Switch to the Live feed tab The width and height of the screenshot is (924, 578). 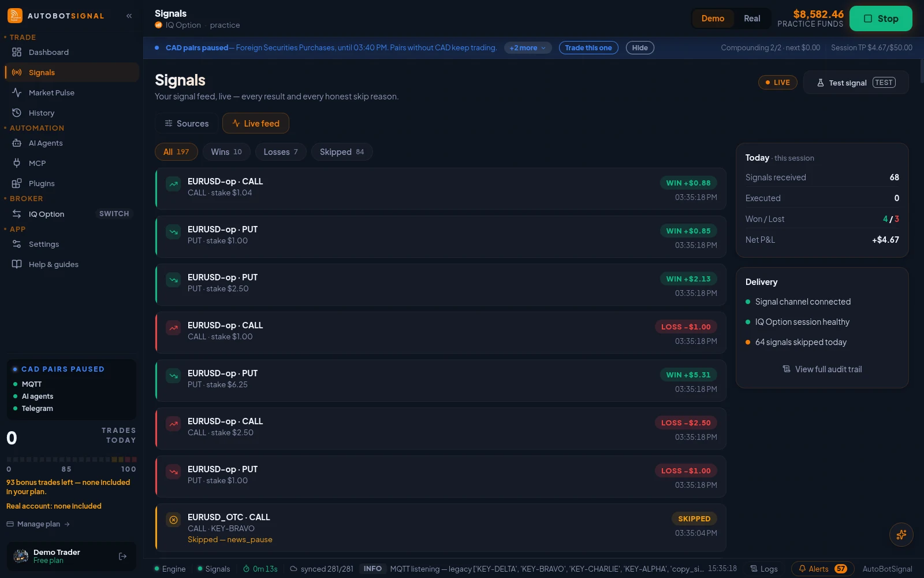[x=256, y=123]
